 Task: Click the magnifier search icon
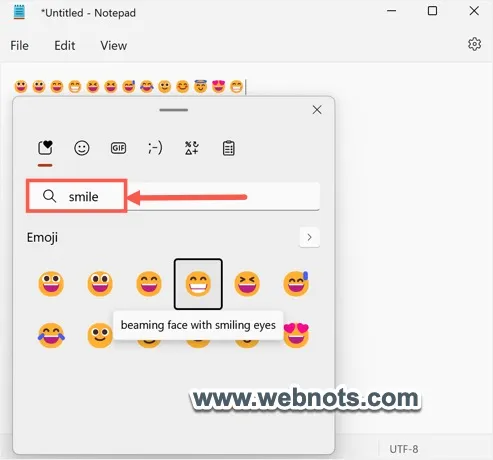49,196
